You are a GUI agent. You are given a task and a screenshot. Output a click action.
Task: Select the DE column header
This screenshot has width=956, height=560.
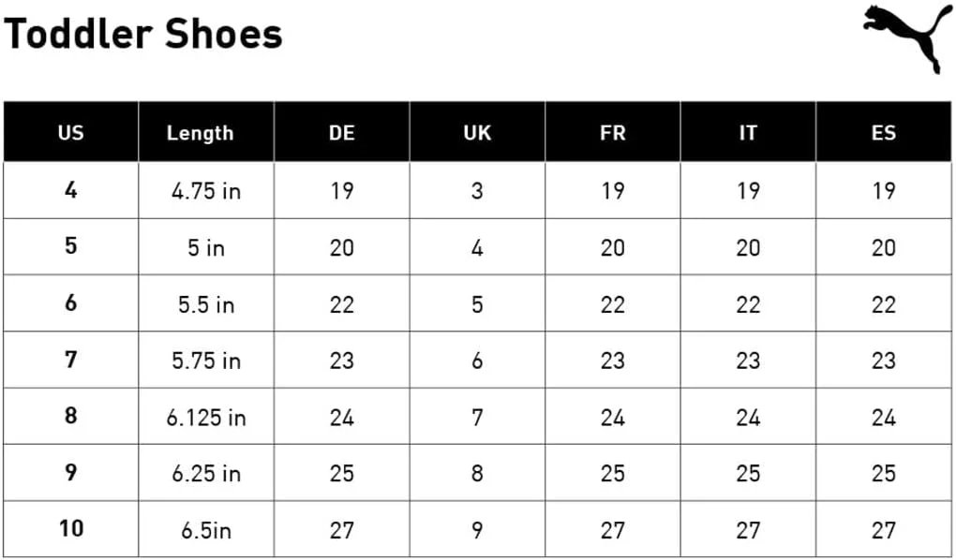click(341, 133)
